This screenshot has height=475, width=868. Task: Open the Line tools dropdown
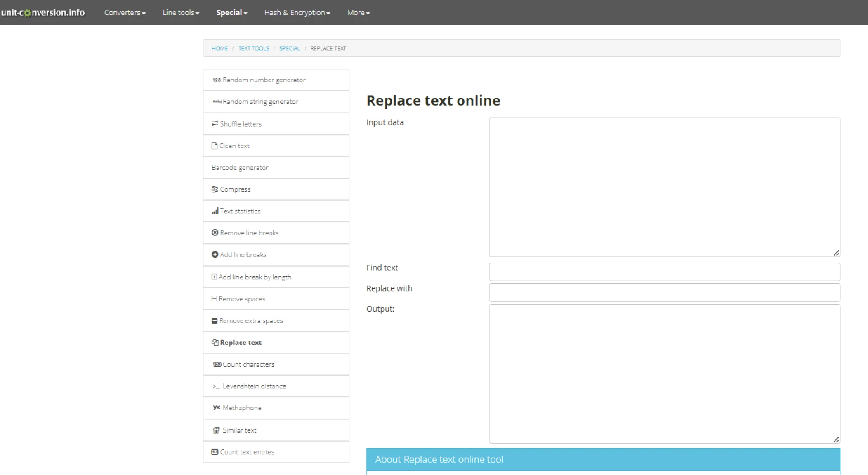point(180,12)
